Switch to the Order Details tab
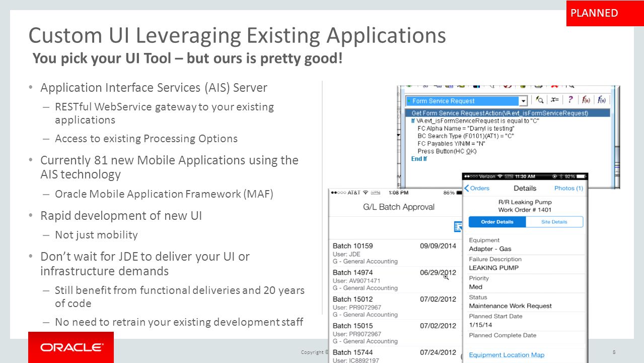The image size is (644, 363). [497, 222]
